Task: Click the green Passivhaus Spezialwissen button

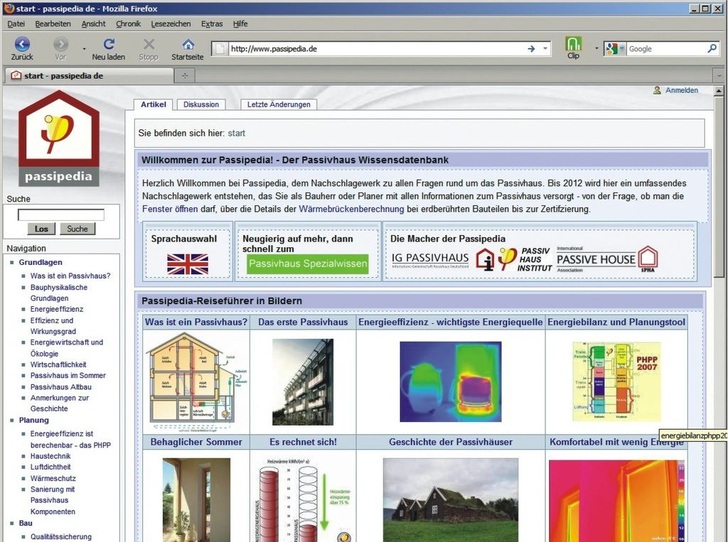Action: click(x=308, y=264)
